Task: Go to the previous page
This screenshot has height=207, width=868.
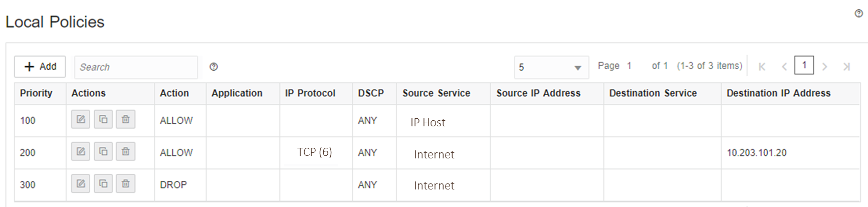Action: 784,67
